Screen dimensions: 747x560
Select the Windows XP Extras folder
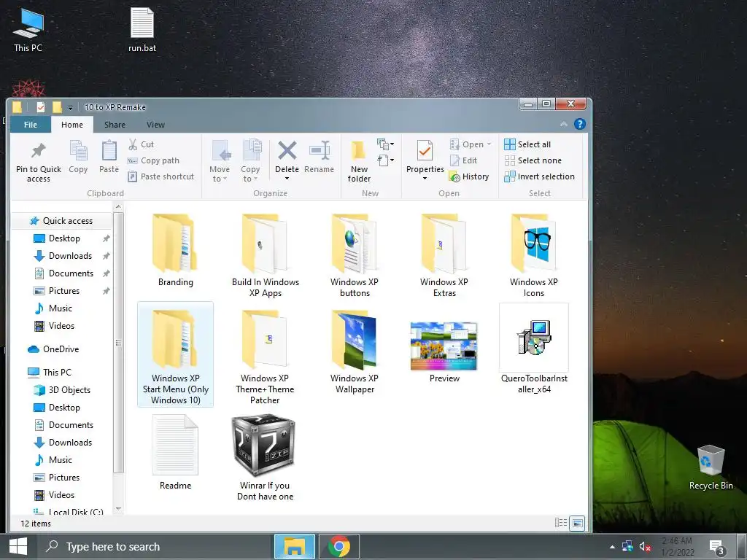coord(444,256)
